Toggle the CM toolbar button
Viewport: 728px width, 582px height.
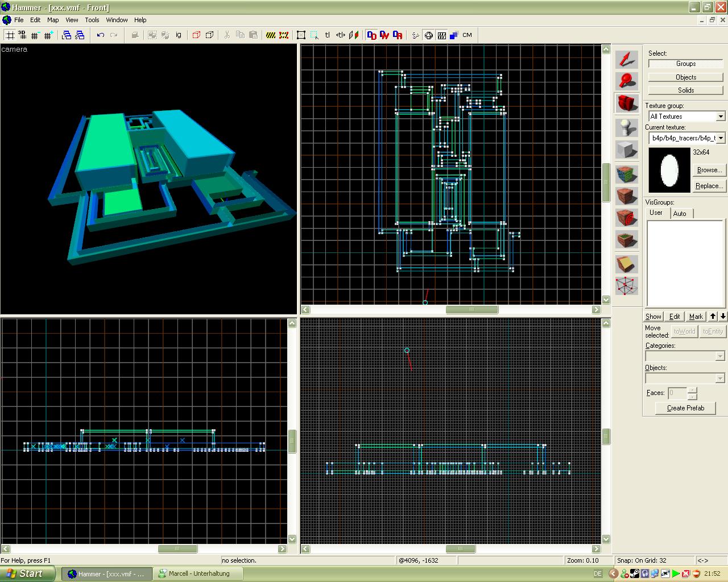click(467, 35)
